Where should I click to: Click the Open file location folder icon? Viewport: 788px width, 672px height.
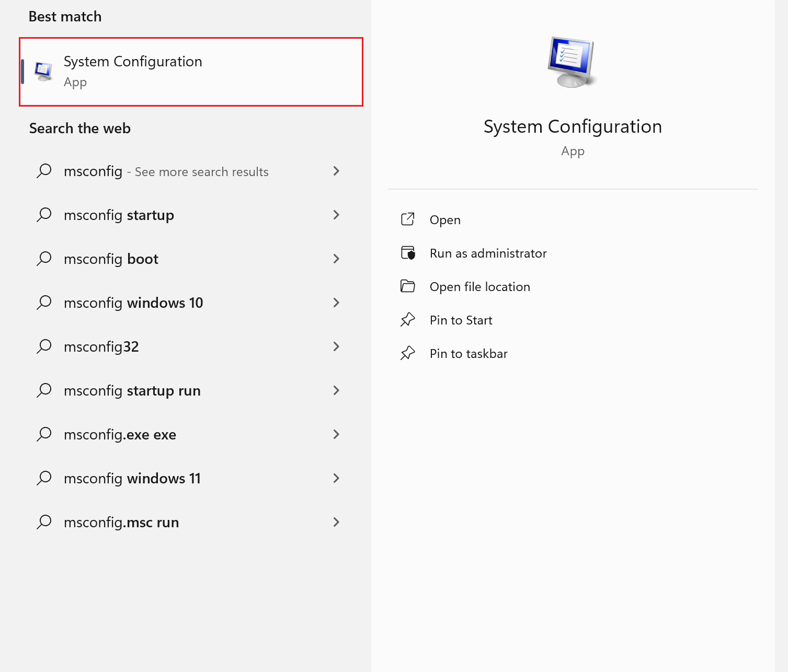click(x=408, y=286)
